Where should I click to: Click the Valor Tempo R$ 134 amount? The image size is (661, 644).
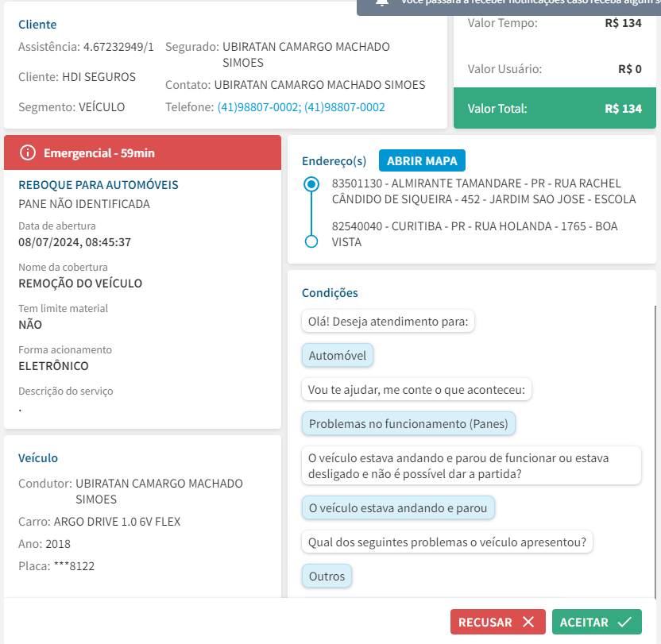(623, 23)
